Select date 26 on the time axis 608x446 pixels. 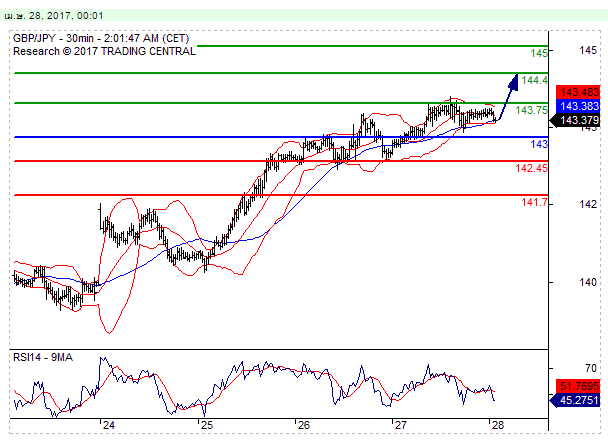[x=303, y=425]
